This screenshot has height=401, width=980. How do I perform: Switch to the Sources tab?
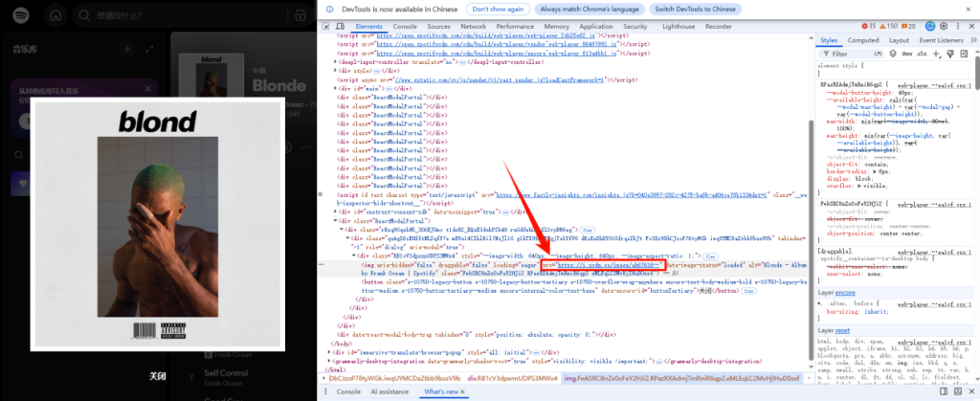point(438,26)
